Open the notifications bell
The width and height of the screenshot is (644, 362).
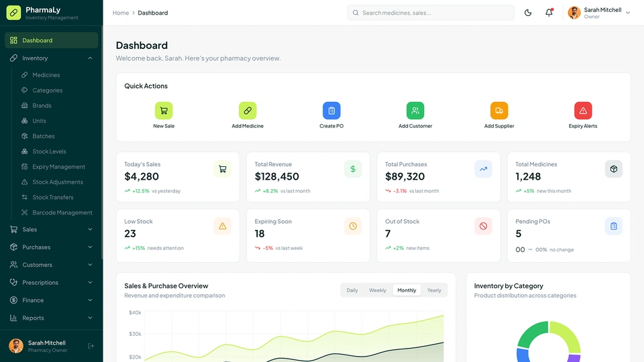point(549,13)
